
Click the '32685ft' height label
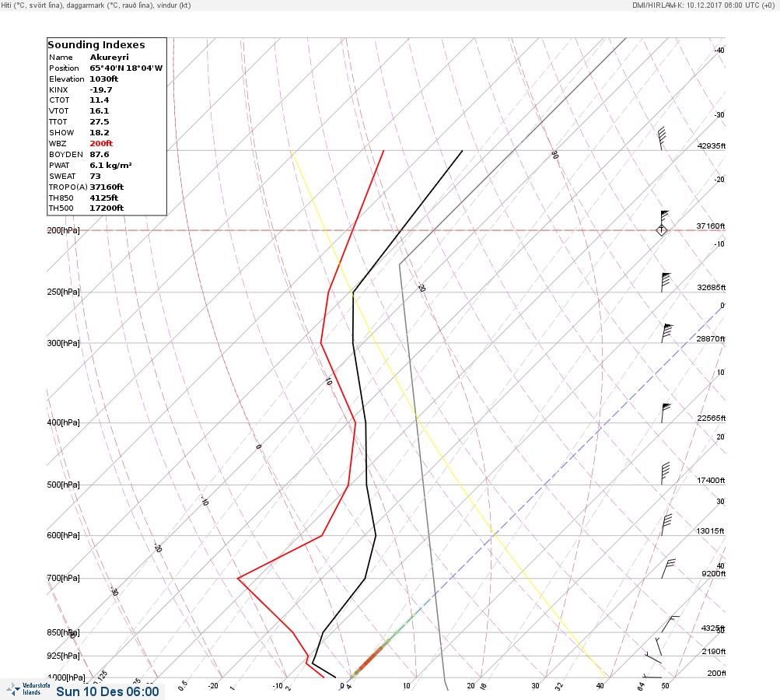[712, 288]
